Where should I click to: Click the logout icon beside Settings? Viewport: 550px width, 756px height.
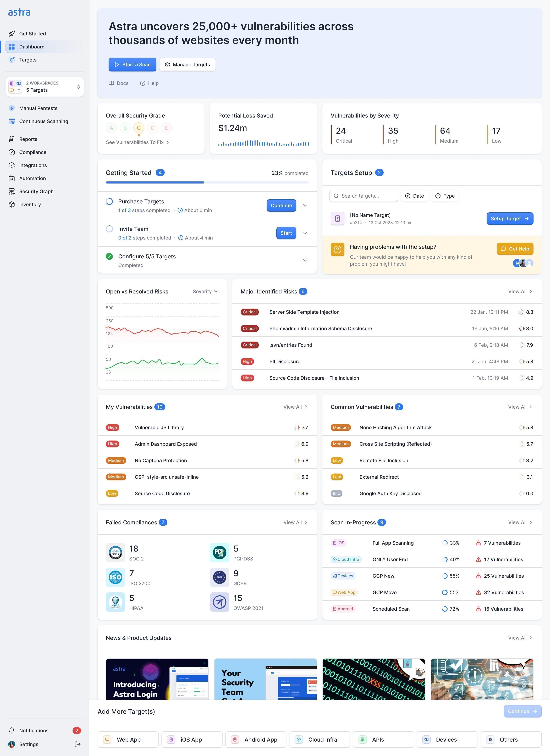pos(78,744)
